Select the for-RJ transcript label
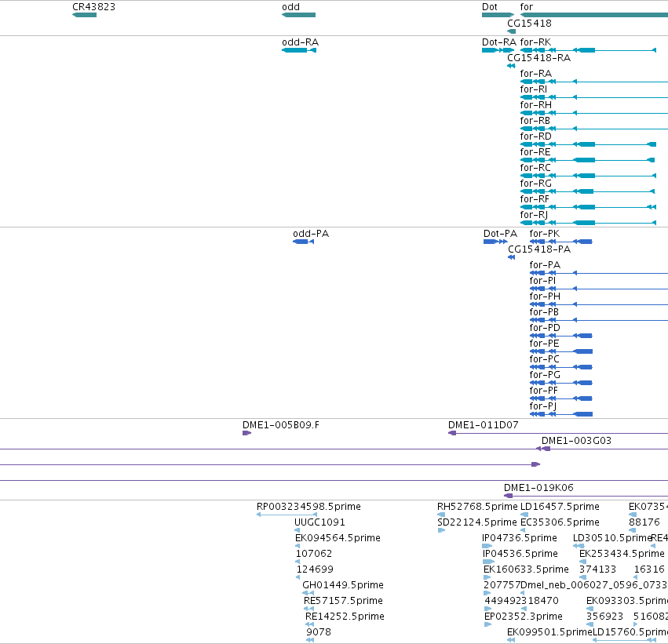This screenshot has height=644, width=668. [x=535, y=215]
